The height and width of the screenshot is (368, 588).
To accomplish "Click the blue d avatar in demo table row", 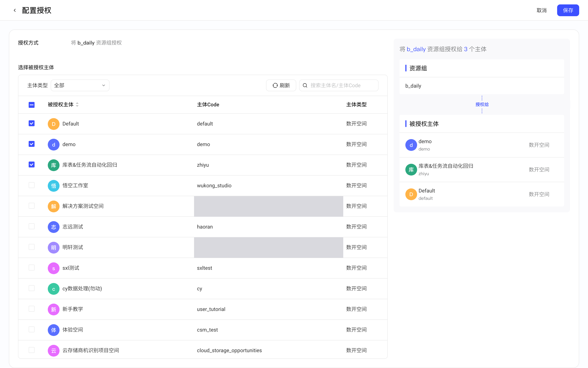I will tap(53, 145).
